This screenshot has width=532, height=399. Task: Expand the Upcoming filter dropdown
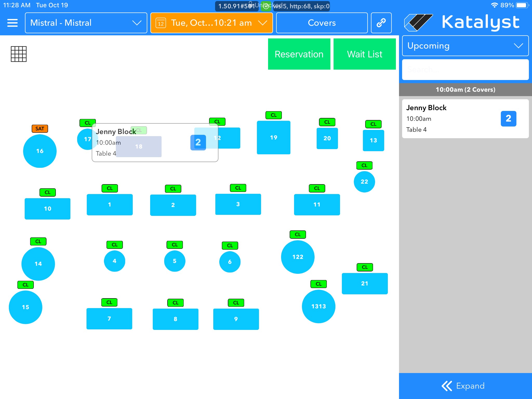pyautogui.click(x=465, y=46)
